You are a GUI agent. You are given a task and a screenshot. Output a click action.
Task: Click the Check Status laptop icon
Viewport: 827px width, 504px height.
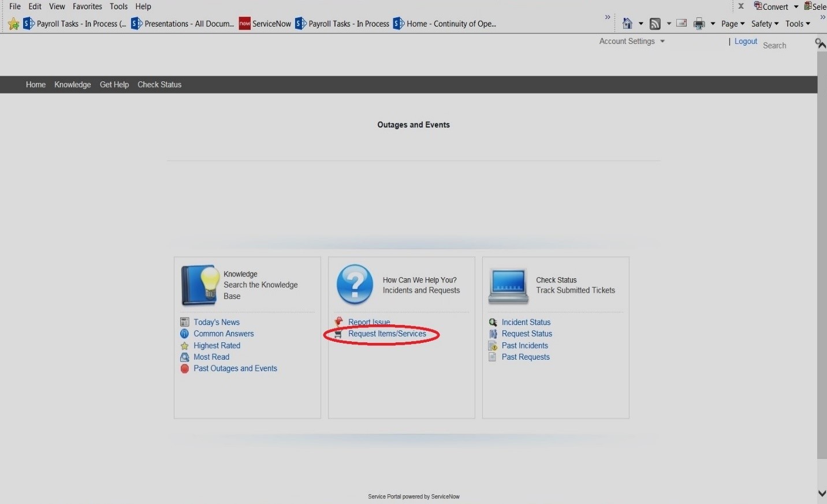pyautogui.click(x=508, y=285)
